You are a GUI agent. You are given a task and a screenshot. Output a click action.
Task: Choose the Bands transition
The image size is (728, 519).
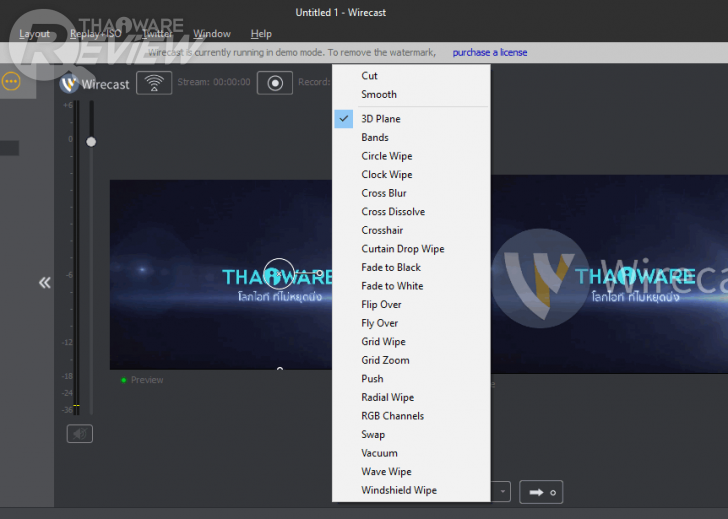(411, 137)
